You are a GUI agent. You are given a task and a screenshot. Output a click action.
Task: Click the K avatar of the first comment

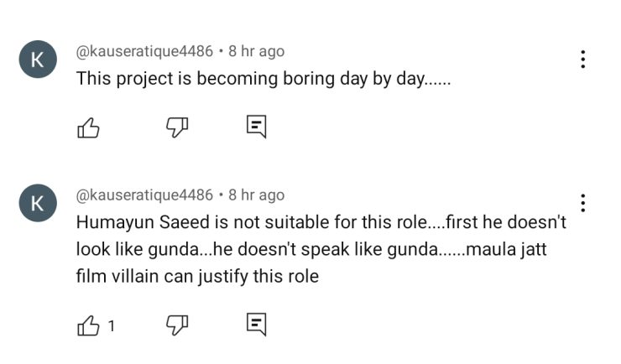(38, 60)
